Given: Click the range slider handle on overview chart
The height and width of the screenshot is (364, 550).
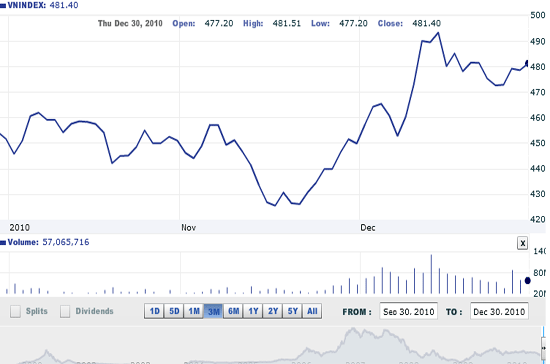Looking at the screenshot, I should coord(543,348).
